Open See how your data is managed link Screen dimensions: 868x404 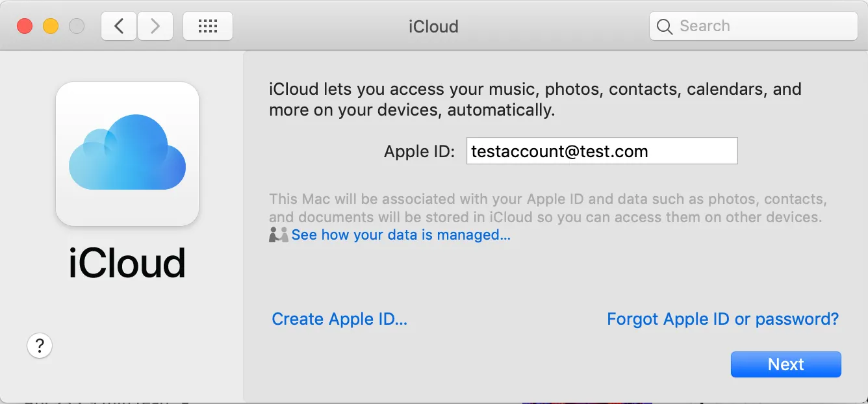click(400, 235)
